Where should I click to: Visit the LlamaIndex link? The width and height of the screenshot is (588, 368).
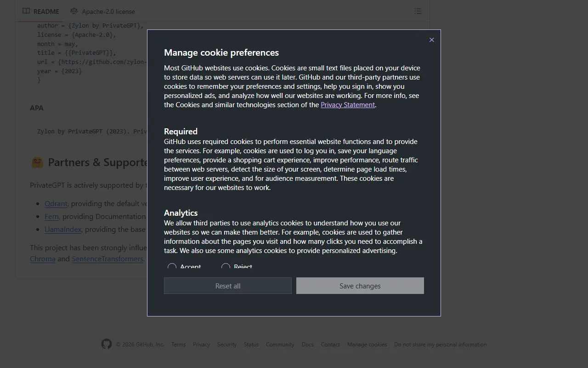tap(63, 230)
